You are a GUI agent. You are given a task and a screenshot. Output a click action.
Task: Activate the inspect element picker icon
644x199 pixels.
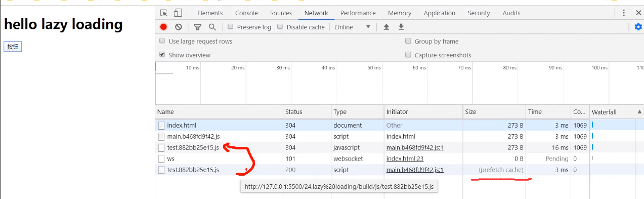coord(164,13)
